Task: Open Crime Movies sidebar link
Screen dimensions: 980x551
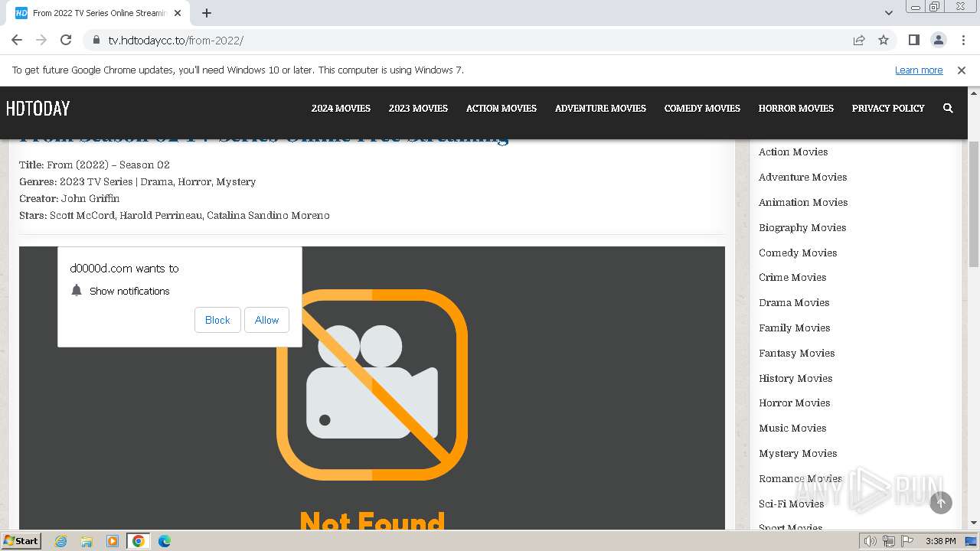Action: (792, 277)
